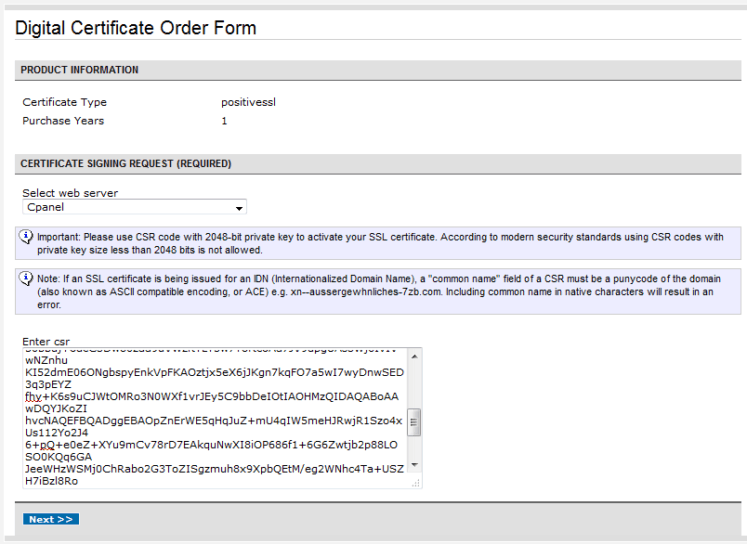The width and height of the screenshot is (747, 544).
Task: Click the Cpanel text in web server combo box
Action: (x=45, y=208)
